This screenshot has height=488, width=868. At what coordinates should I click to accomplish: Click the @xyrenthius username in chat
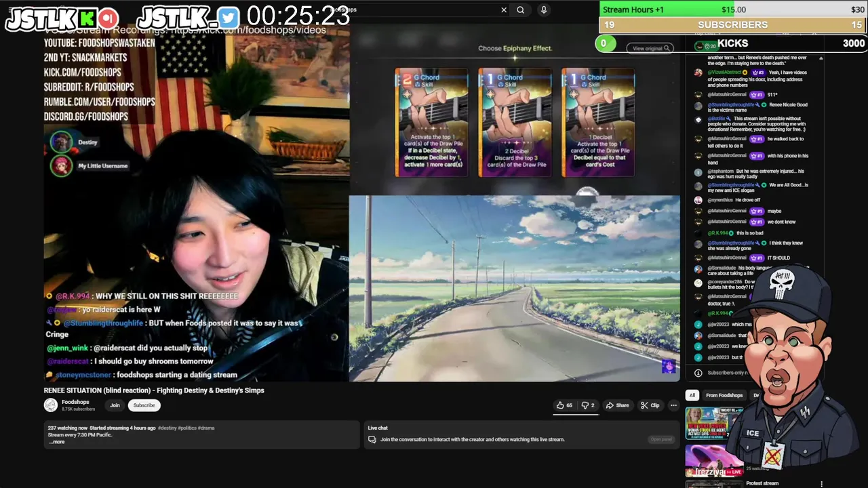pos(722,200)
